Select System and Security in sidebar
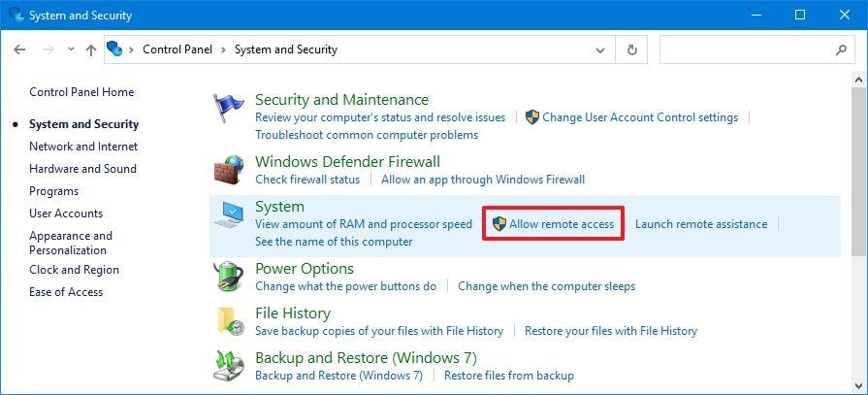This screenshot has width=868, height=395. click(83, 124)
